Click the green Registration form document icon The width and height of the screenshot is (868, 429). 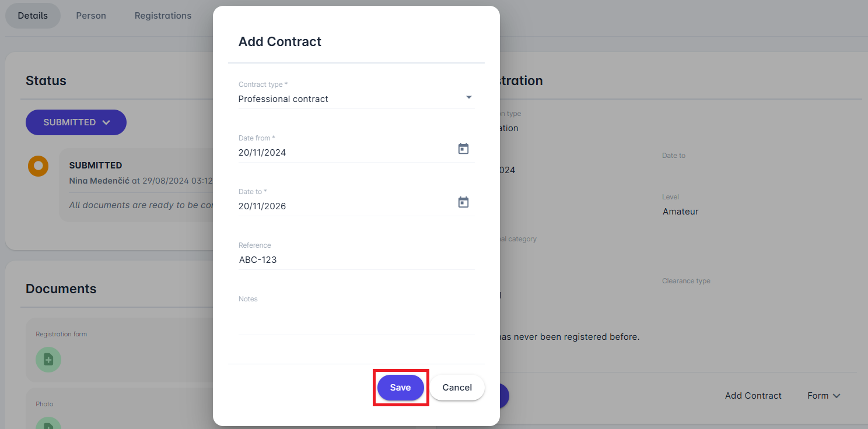48,360
